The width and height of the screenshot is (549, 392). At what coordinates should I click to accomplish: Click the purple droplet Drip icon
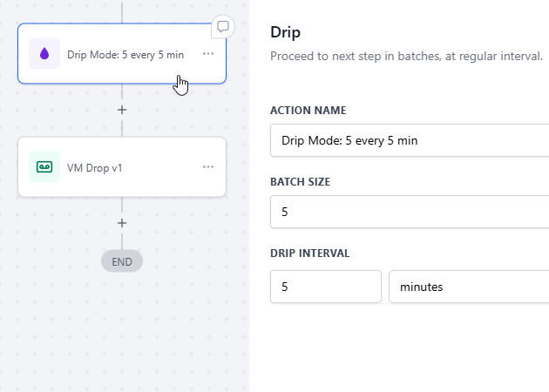(44, 54)
